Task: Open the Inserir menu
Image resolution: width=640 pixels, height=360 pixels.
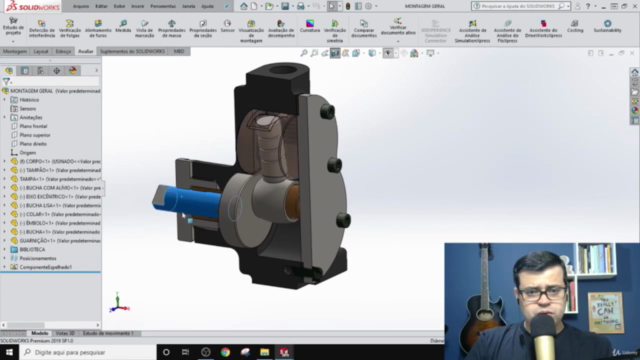Action: pyautogui.click(x=138, y=6)
